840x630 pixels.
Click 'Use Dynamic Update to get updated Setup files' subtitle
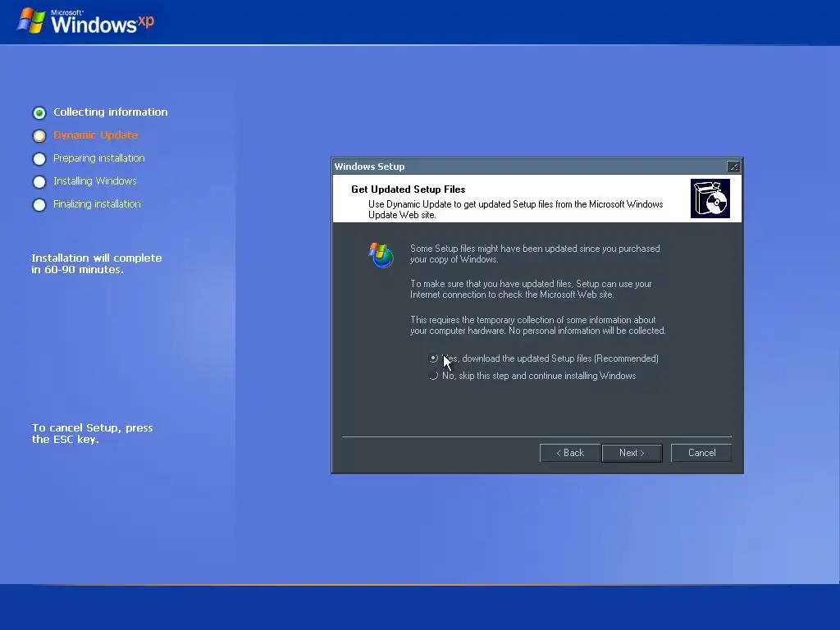click(515, 209)
